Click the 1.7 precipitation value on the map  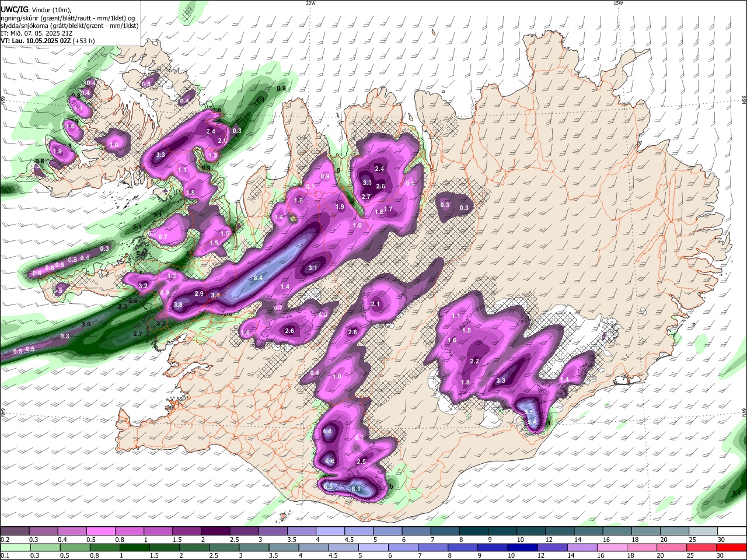389,209
